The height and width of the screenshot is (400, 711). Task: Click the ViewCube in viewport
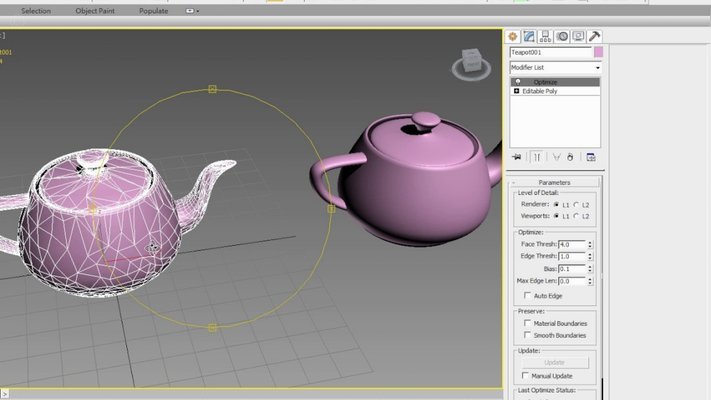click(471, 64)
